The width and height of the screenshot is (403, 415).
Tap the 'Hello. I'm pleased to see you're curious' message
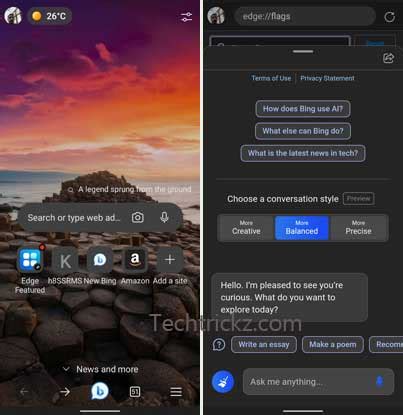289,297
